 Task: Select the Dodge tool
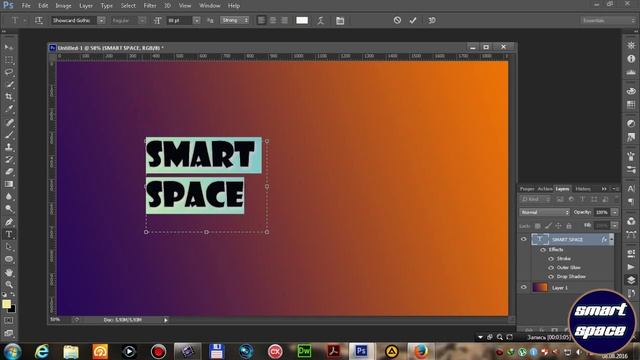pos(9,209)
